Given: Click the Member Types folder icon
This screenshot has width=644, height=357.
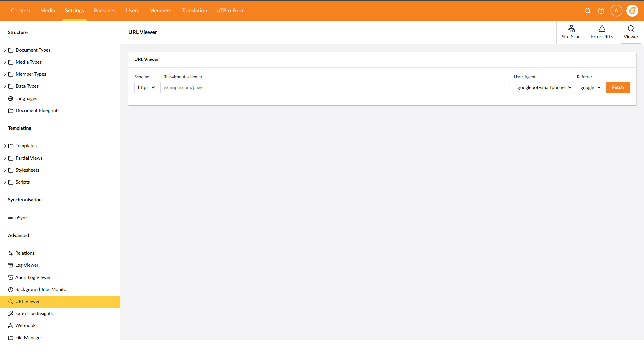Looking at the screenshot, I should click(11, 74).
